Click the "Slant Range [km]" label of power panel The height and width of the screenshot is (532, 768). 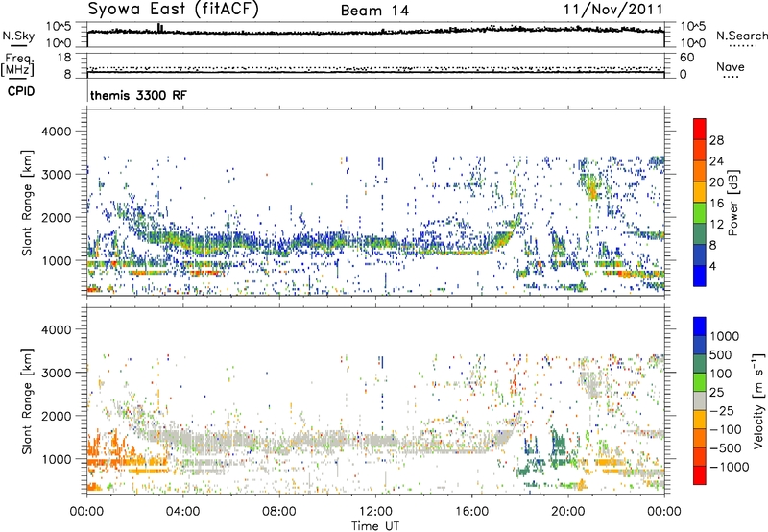click(27, 203)
